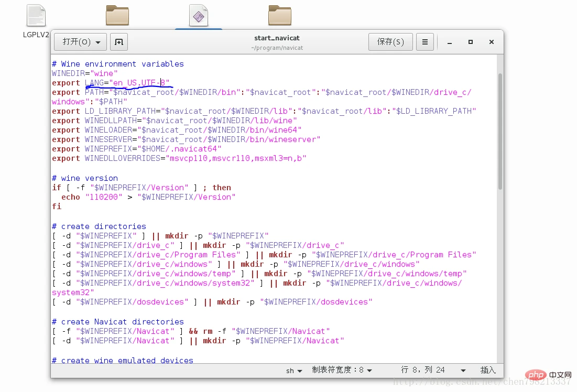Open the 制表符宽度：8 tab width dropdown
Image resolution: width=577 pixels, height=392 pixels.
342,370
